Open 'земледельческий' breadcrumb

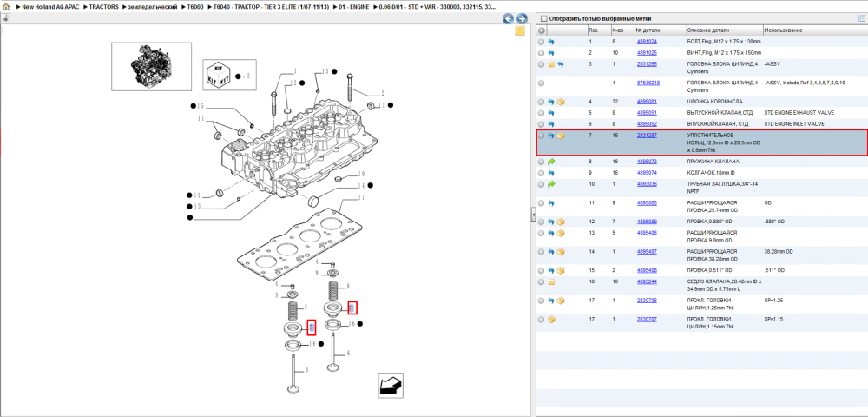[x=153, y=7]
